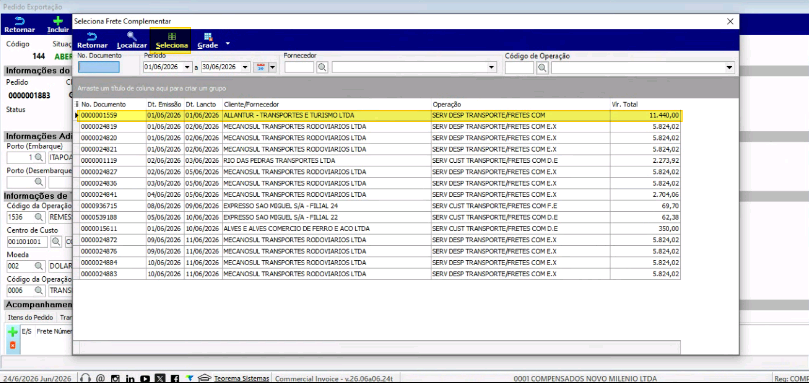This screenshot has width=809, height=383.
Task: Click the 11.440,00 total value cell
Action: pos(645,115)
